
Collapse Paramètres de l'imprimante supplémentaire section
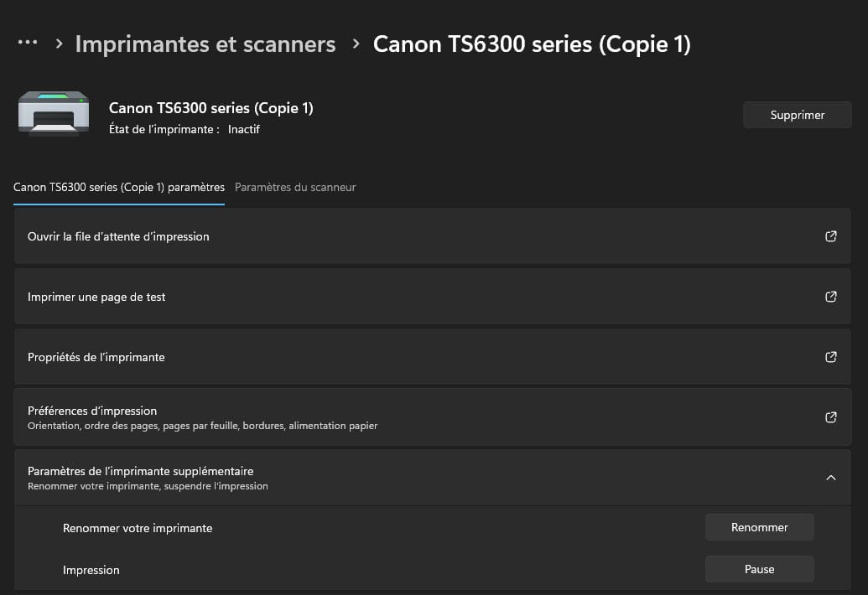click(433, 477)
